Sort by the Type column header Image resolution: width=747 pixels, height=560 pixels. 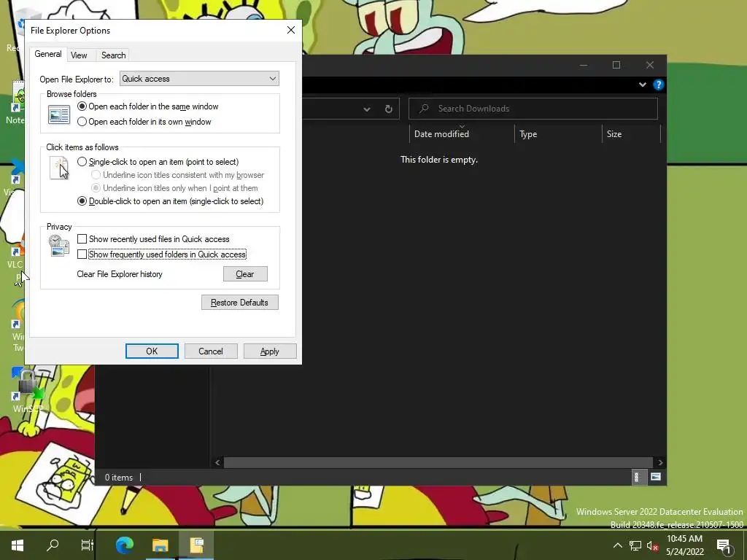coord(558,134)
